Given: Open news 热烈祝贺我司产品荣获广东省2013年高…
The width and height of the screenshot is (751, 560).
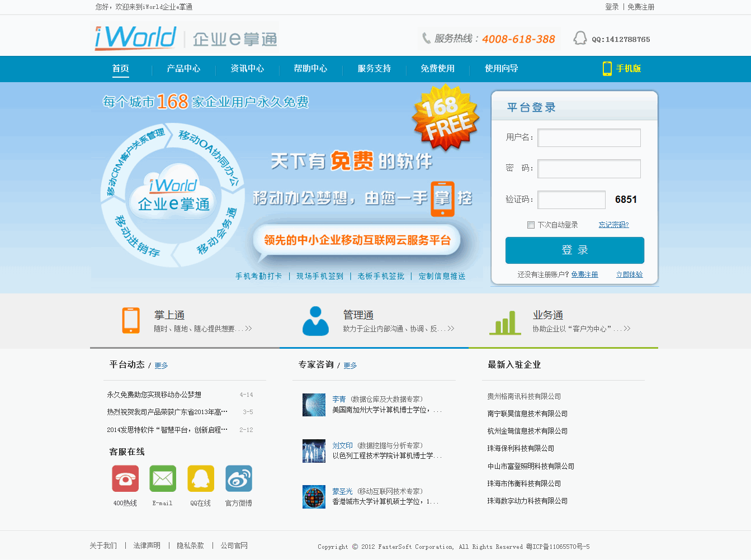Looking at the screenshot, I should (x=167, y=412).
